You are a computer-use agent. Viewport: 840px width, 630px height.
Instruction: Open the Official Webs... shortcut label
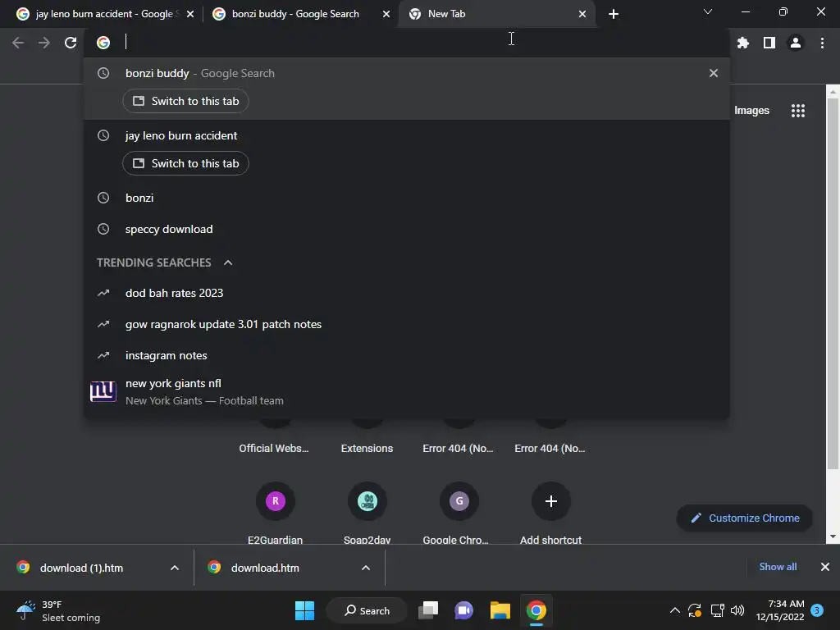(274, 449)
